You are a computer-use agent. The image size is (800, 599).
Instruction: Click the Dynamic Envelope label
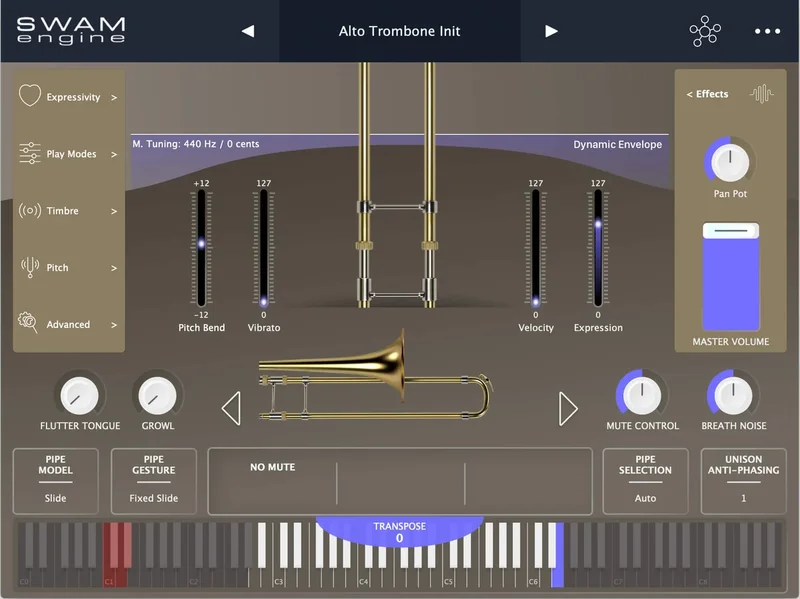click(x=617, y=144)
